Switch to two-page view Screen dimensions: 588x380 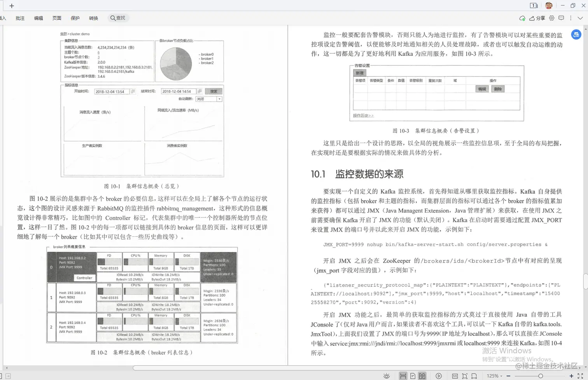tap(423, 375)
